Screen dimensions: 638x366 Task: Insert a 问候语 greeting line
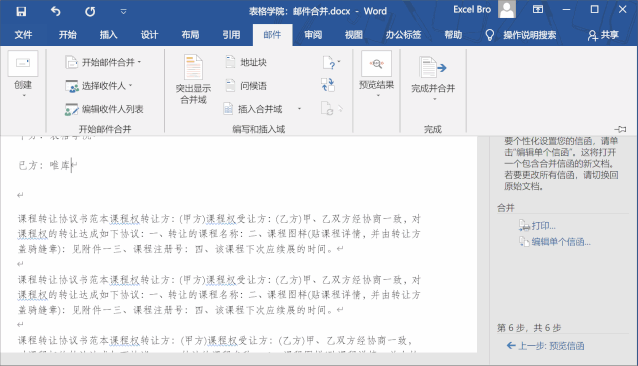click(246, 86)
